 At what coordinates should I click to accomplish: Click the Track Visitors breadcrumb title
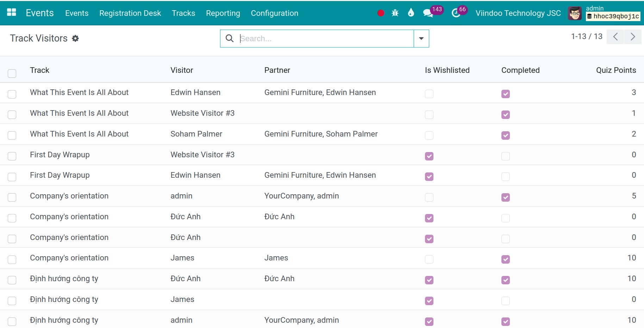point(39,38)
